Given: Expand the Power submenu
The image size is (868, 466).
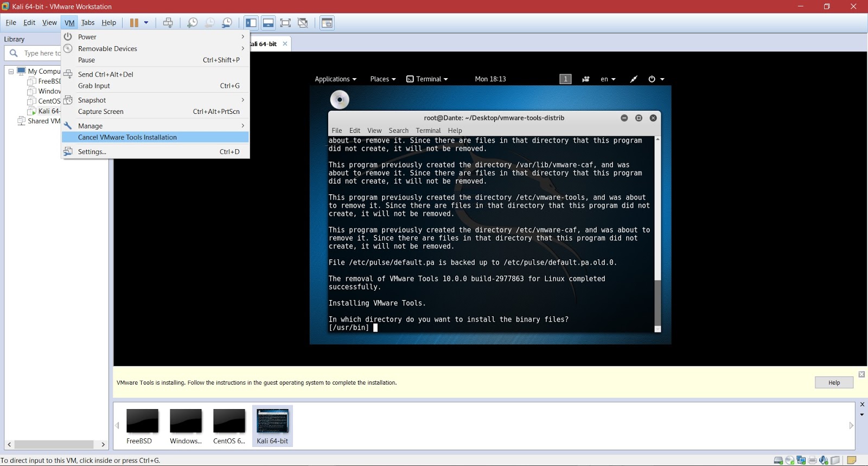Looking at the screenshot, I should [x=156, y=37].
